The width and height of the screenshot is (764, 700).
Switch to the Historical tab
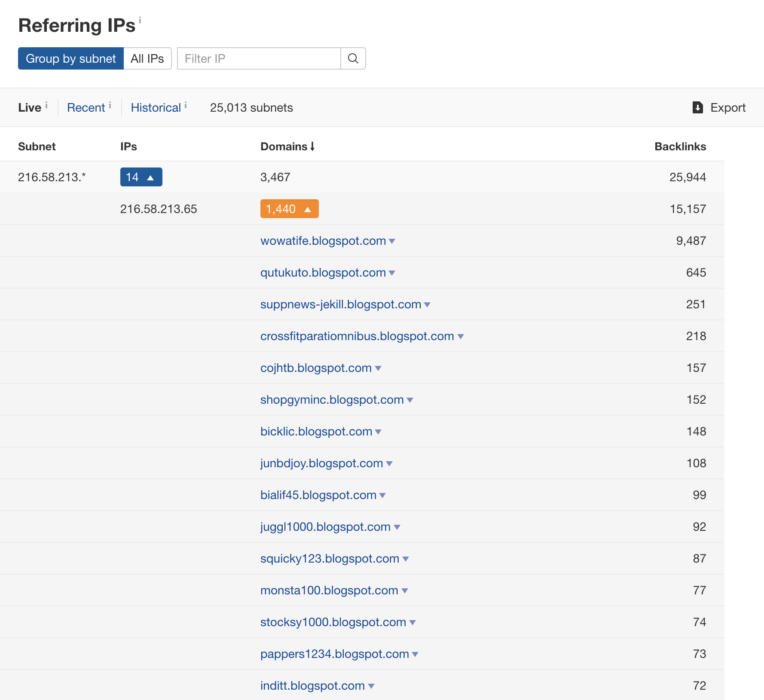click(156, 107)
